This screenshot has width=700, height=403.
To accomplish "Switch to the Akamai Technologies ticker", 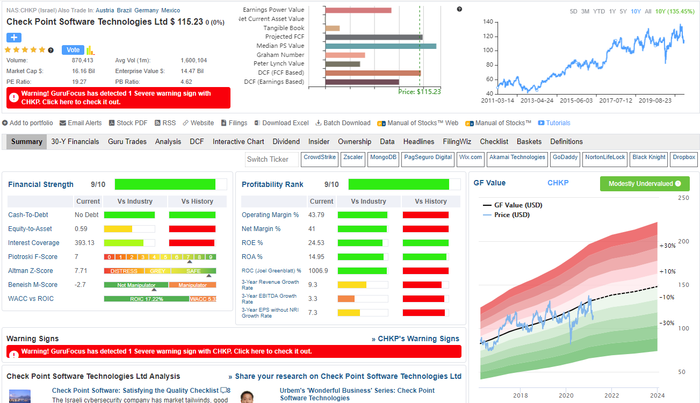I will tap(517, 159).
